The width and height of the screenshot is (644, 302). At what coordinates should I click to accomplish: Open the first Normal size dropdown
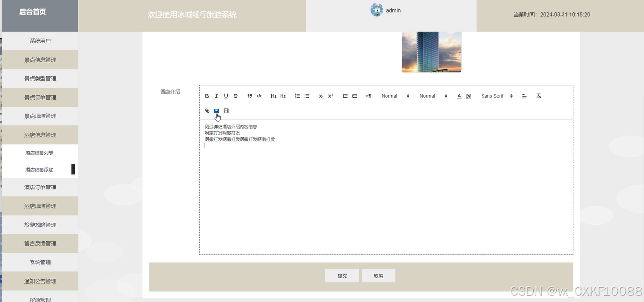click(396, 96)
